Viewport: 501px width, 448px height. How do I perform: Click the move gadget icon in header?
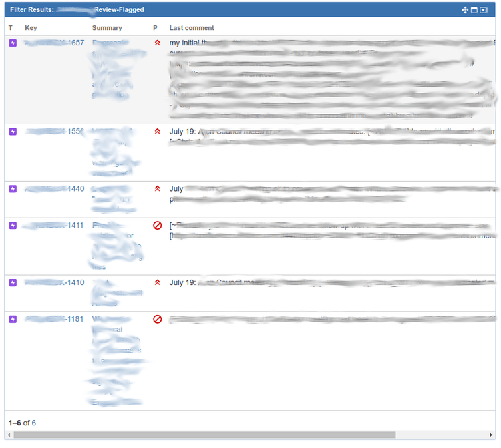click(465, 10)
